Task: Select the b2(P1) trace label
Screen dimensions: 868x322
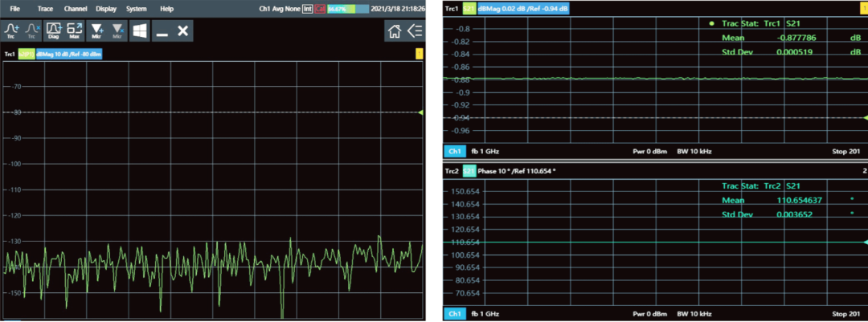Action: click(24, 54)
